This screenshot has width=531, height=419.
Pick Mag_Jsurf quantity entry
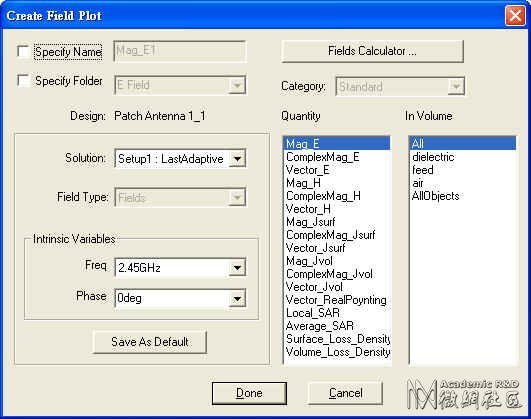(311, 222)
